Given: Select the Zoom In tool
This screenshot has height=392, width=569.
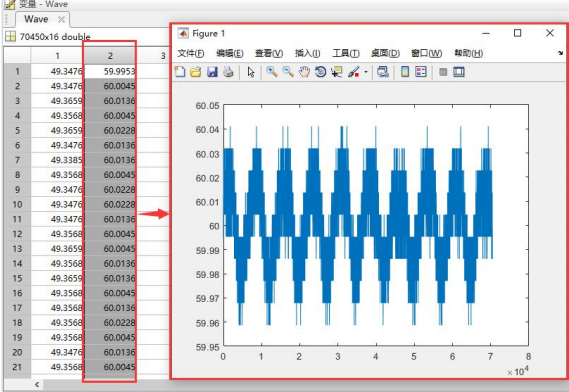Looking at the screenshot, I should 272,72.
